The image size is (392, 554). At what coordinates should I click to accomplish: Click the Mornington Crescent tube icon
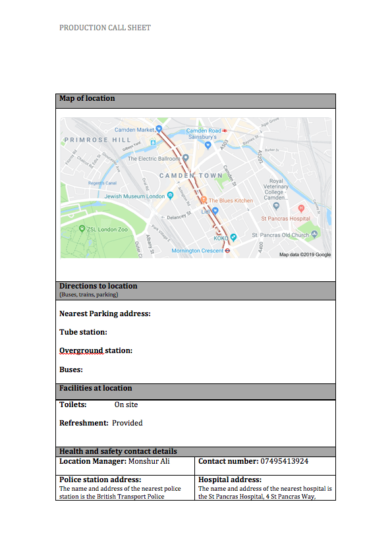click(x=228, y=250)
